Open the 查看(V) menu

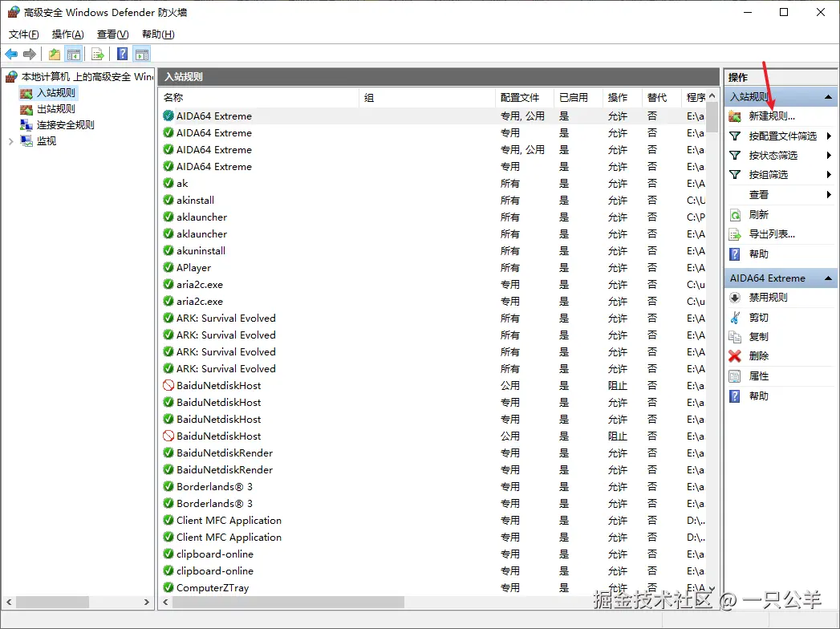[x=112, y=34]
